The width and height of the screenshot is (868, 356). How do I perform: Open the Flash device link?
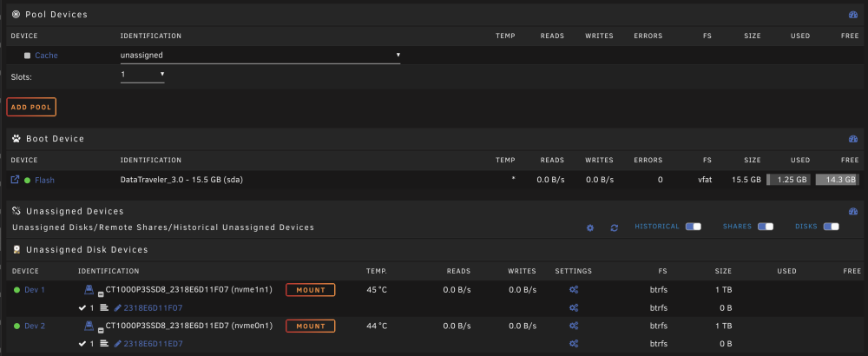pos(44,180)
